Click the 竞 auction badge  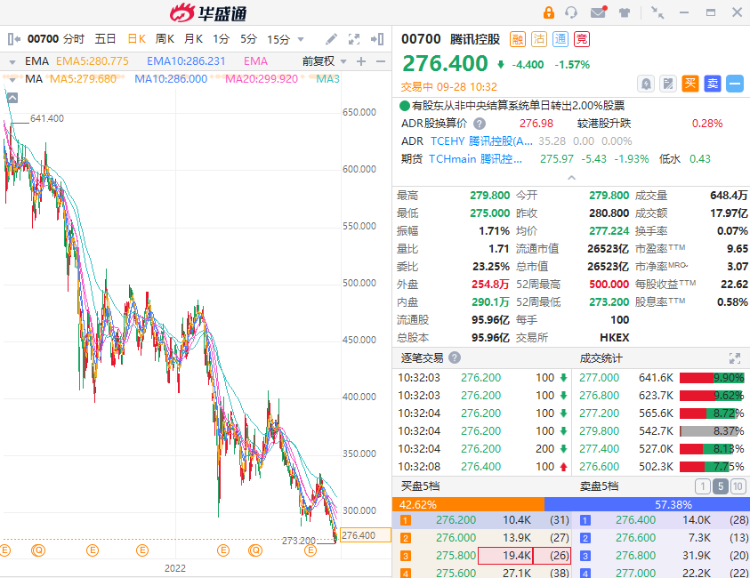582,39
